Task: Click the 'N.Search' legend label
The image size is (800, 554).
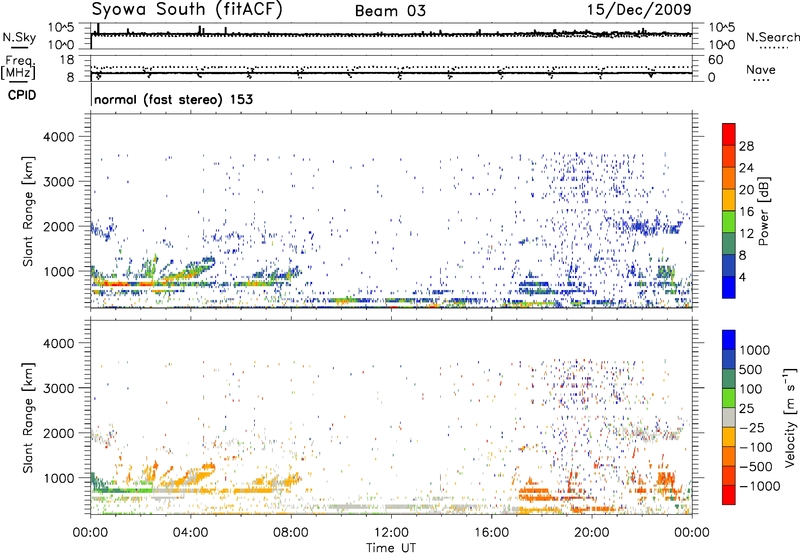Action: (772, 37)
